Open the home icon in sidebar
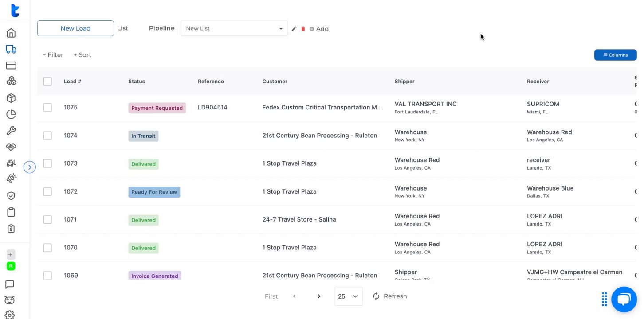Image resolution: width=644 pixels, height=319 pixels. click(x=11, y=33)
